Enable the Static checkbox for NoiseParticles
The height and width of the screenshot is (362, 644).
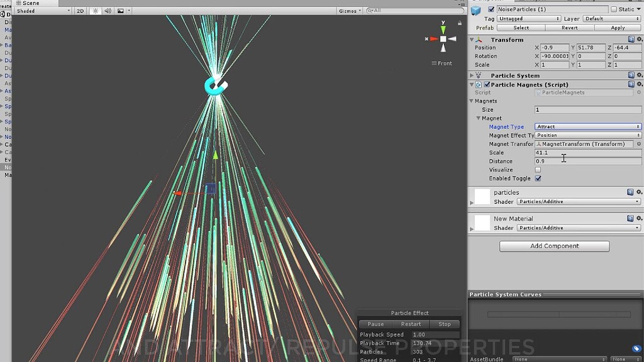[613, 9]
